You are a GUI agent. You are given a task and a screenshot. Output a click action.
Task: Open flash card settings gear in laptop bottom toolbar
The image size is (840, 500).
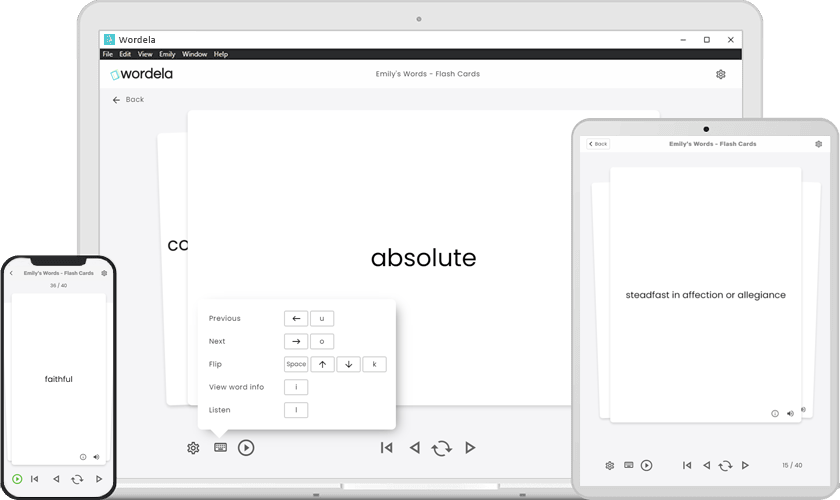pos(193,448)
